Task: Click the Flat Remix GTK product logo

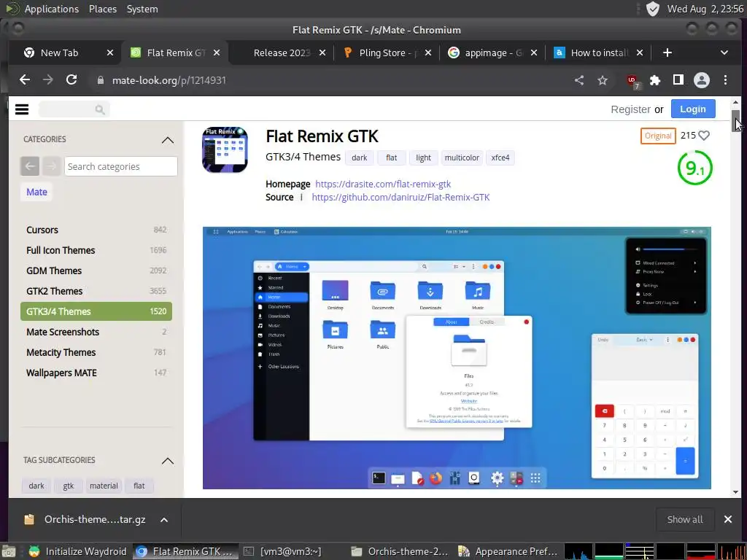Action: pyautogui.click(x=225, y=150)
